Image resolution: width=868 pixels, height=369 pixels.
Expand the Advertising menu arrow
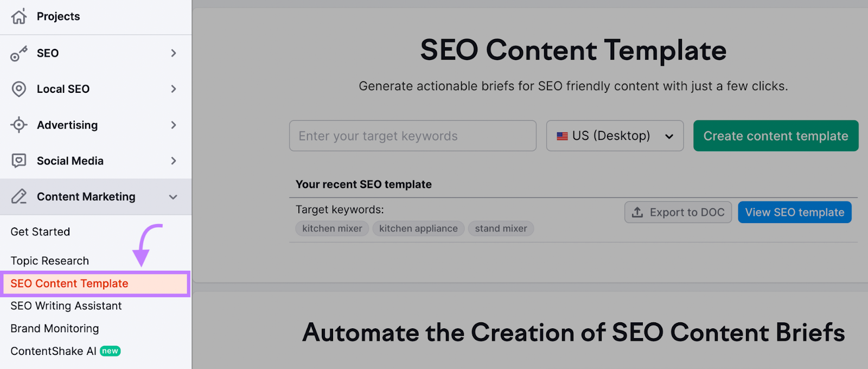pos(173,125)
